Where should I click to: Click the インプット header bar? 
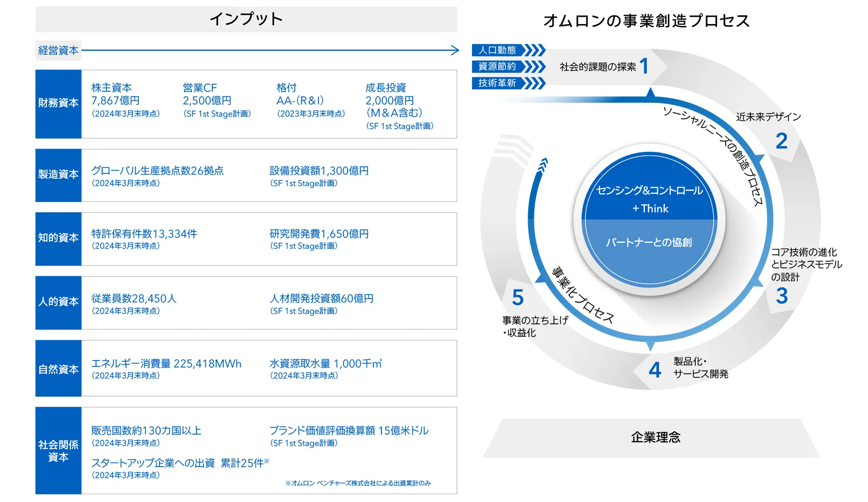click(x=246, y=19)
